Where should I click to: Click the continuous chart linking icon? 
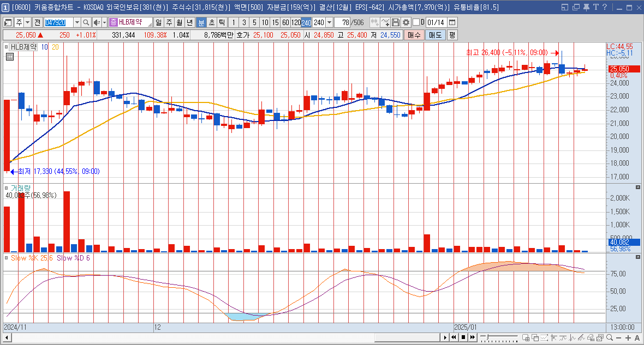374,22
